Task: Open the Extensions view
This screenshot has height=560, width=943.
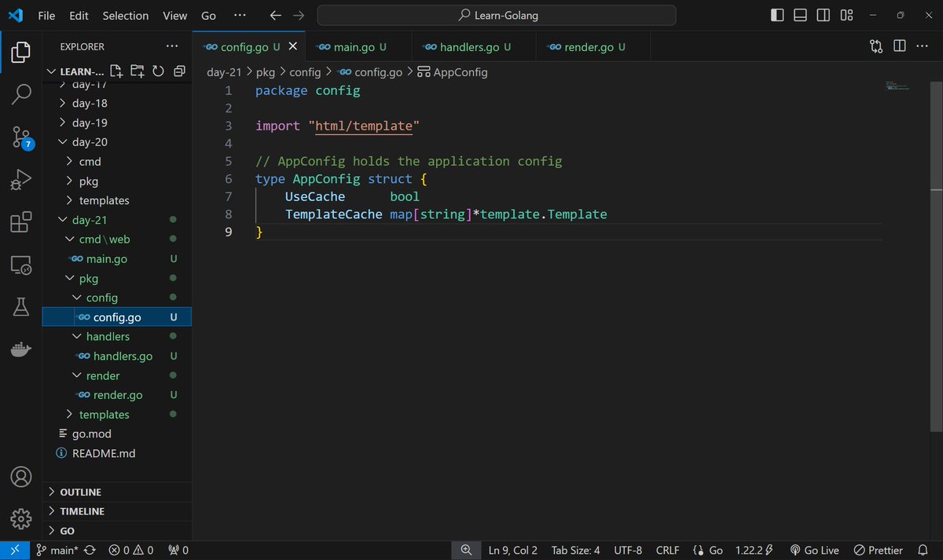Action: (x=21, y=222)
